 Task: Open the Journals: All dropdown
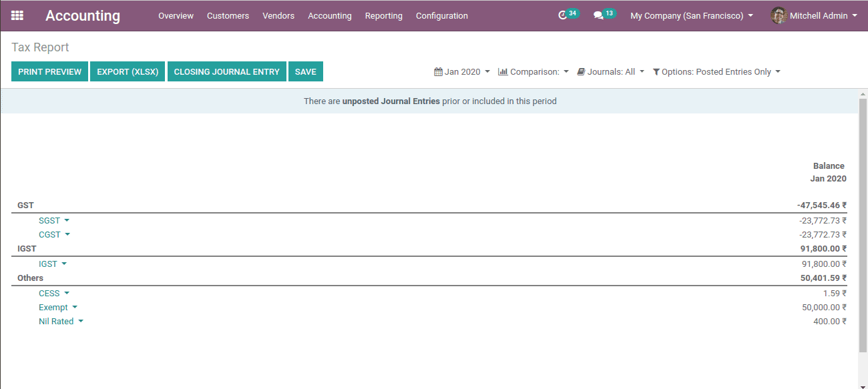click(610, 72)
